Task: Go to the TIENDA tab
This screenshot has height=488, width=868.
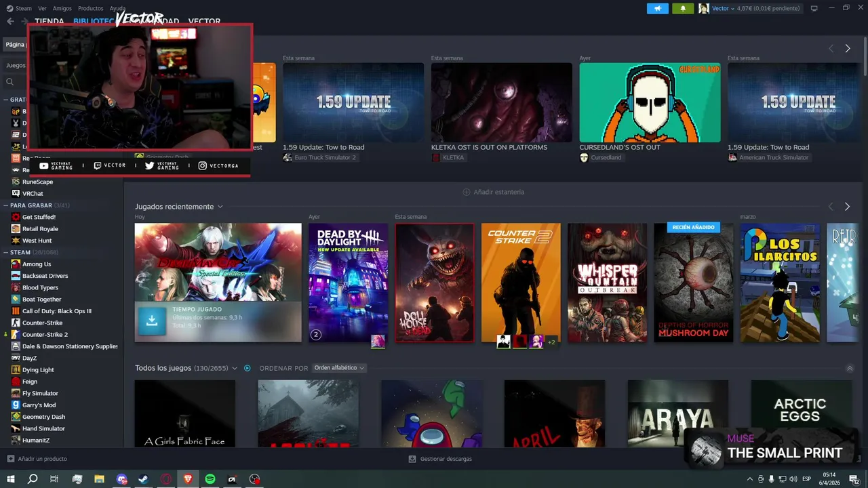Action: point(49,21)
